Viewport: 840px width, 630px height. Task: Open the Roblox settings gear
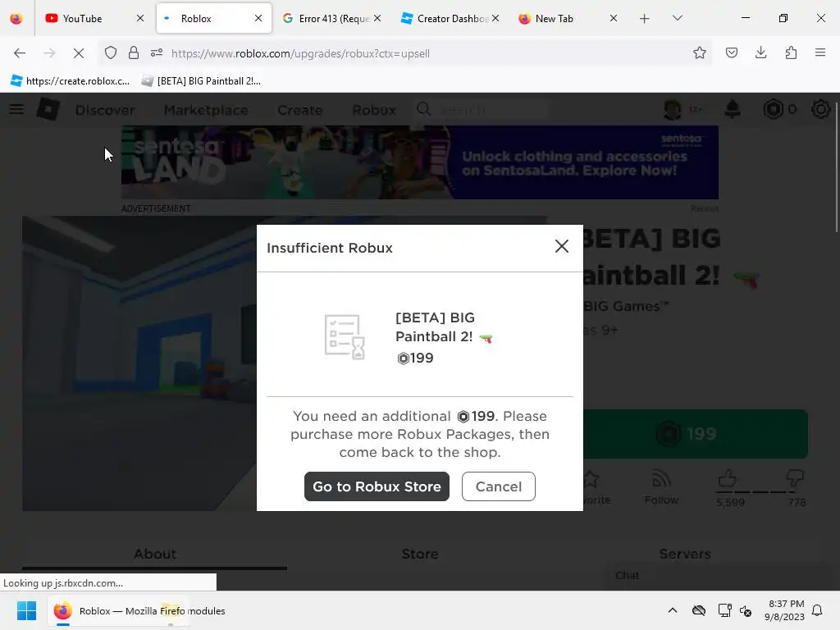820,109
